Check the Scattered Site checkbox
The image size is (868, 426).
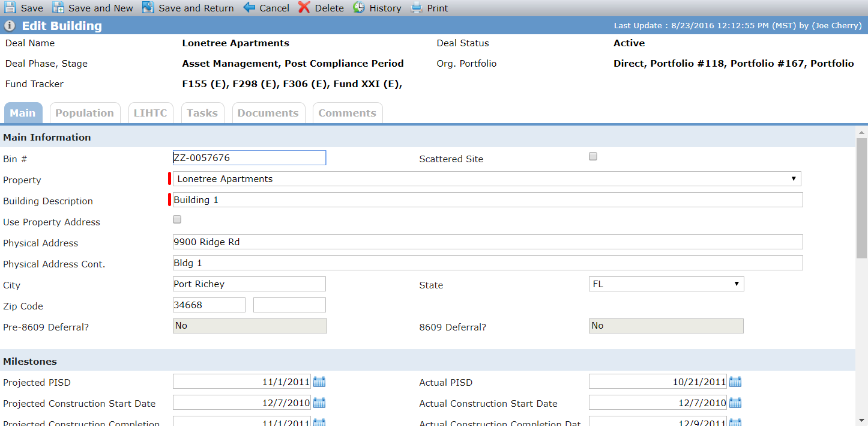pyautogui.click(x=593, y=156)
